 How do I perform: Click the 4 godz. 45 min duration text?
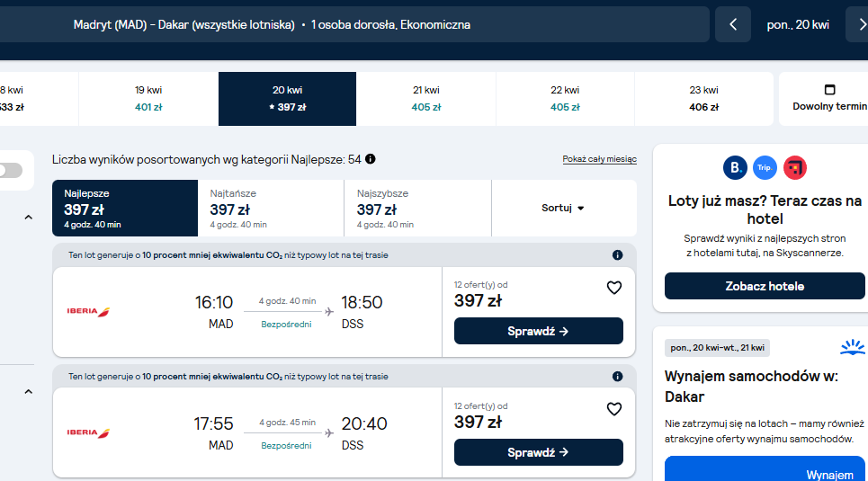(287, 423)
